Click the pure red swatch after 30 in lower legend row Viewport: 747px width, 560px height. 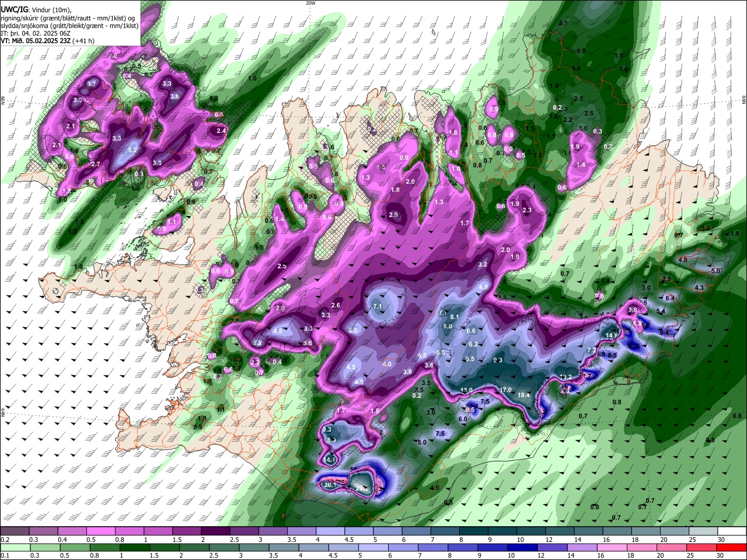coord(732,547)
